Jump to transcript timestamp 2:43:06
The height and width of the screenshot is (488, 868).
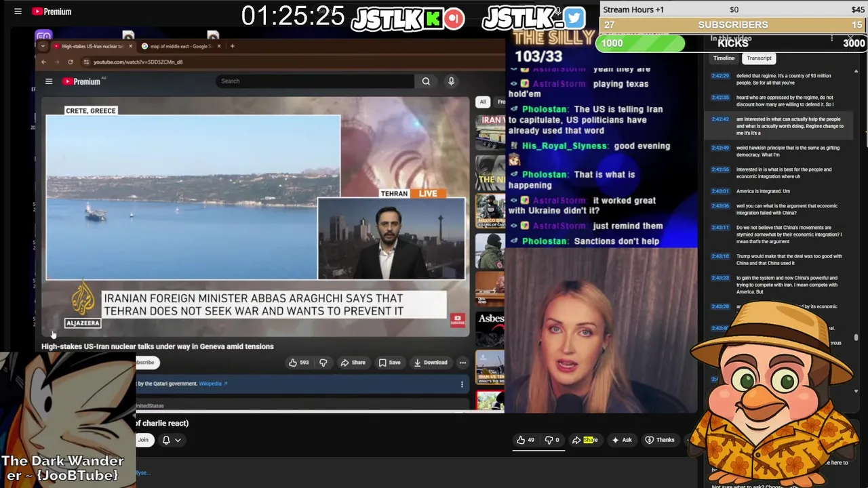pyautogui.click(x=720, y=206)
